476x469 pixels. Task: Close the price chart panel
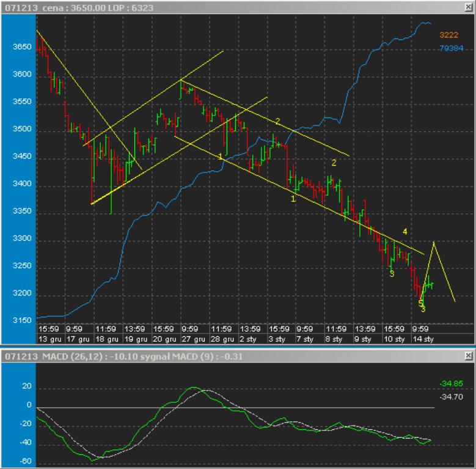click(x=469, y=7)
